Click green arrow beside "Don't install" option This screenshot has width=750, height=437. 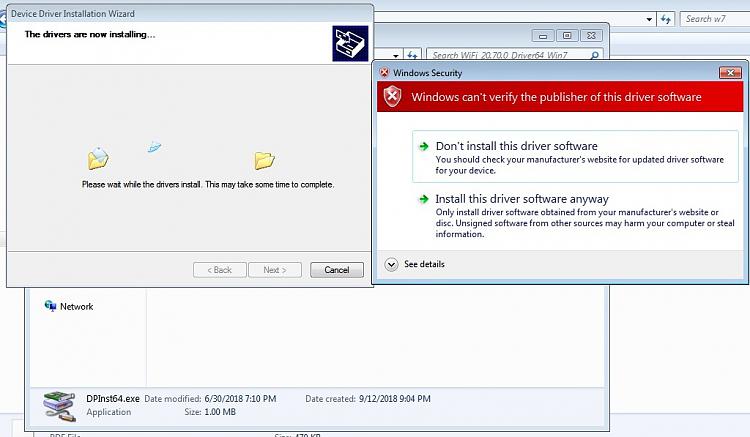coord(424,146)
